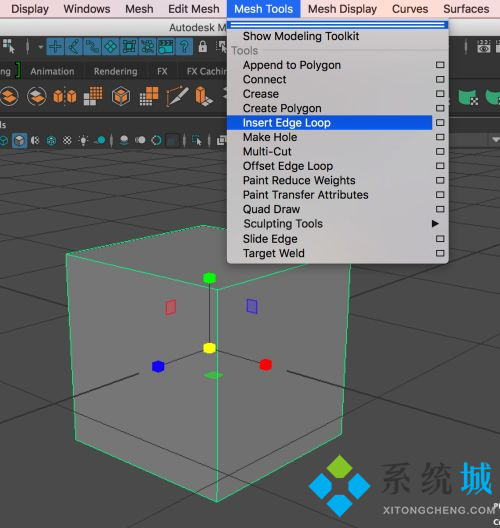Open the Multi-Cut options box
This screenshot has height=528, width=500.
click(440, 152)
